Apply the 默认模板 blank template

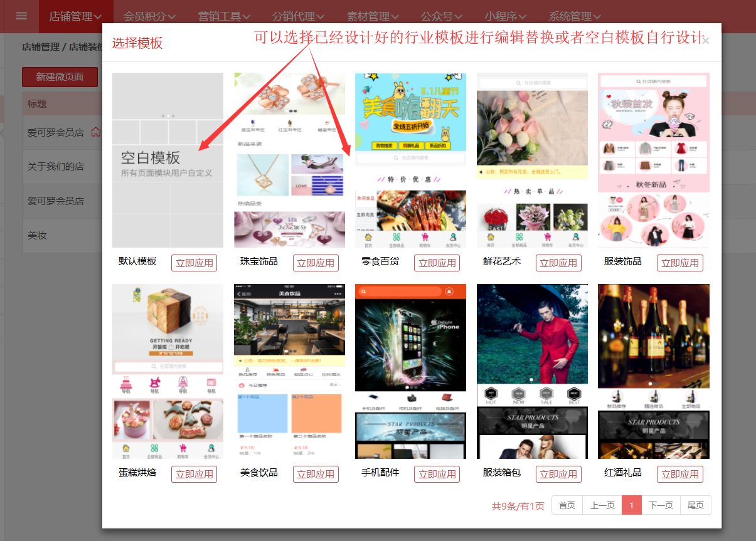(194, 263)
